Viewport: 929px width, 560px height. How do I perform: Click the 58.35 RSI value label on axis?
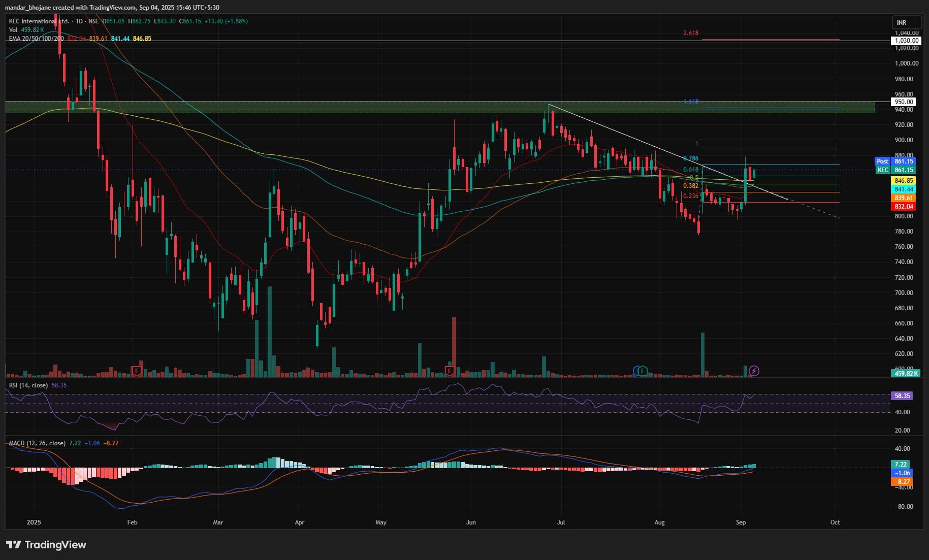902,396
